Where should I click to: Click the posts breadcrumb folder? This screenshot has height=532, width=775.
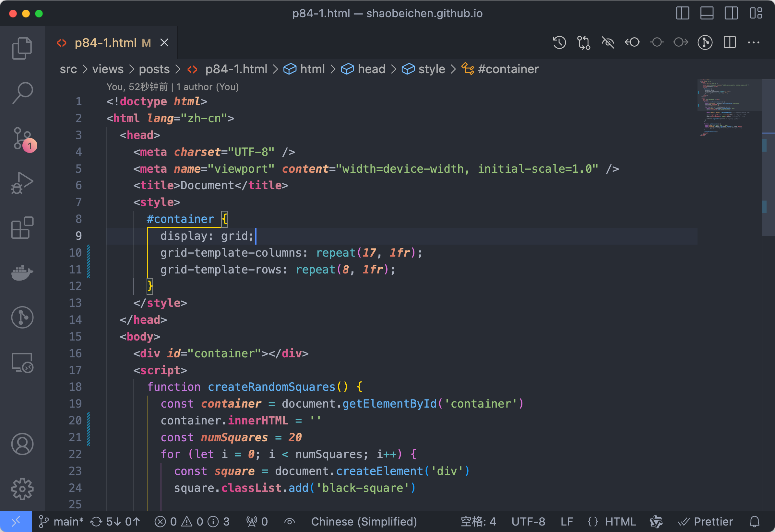point(154,69)
